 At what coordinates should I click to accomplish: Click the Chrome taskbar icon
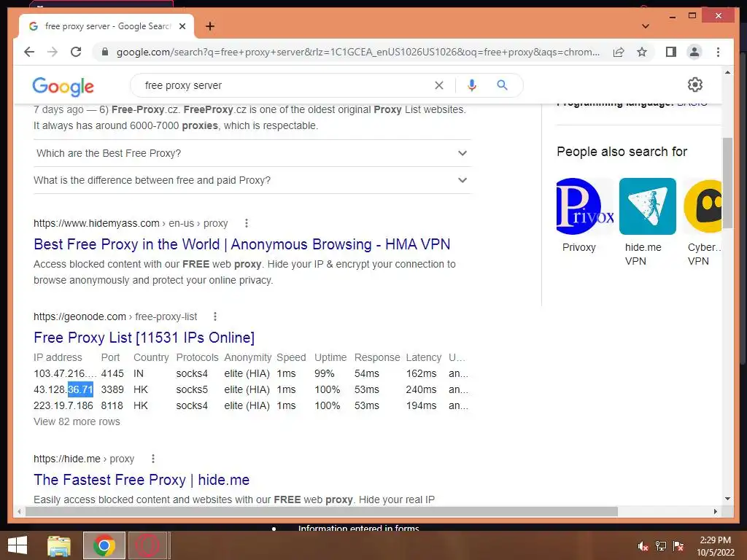(x=104, y=545)
